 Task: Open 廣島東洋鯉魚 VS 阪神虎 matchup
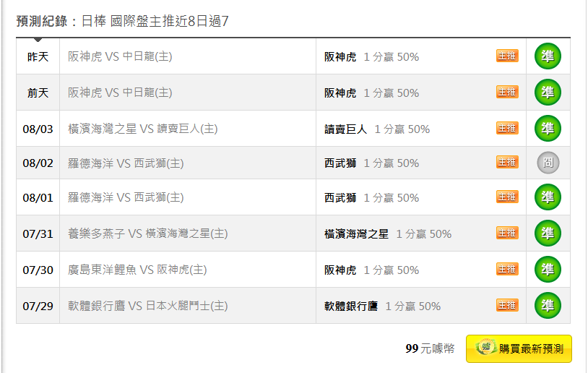(x=137, y=270)
